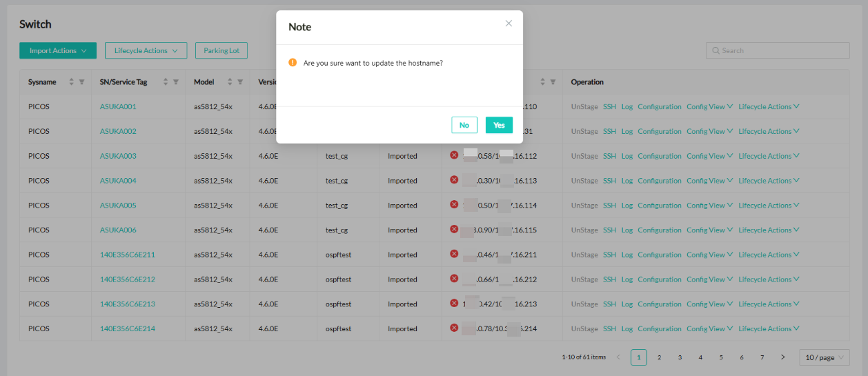Close the Note dialog with X icon

[509, 23]
